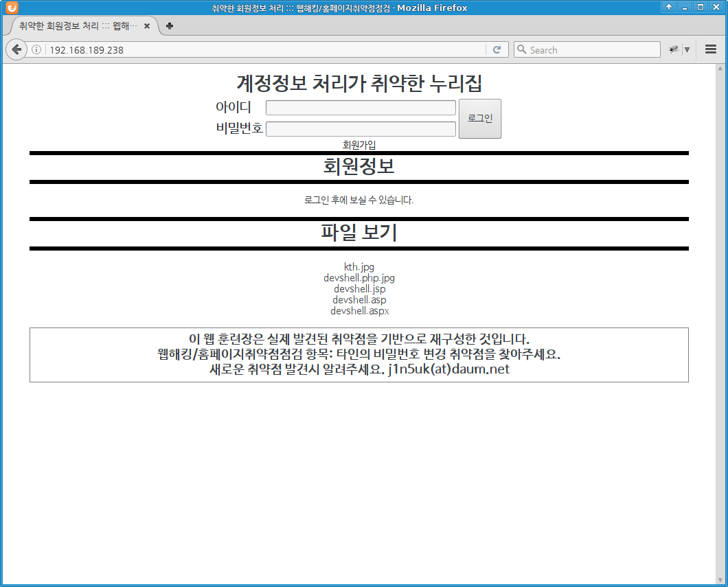Reload the page with the refresh icon
The height and width of the screenshot is (587, 728).
pos(497,49)
